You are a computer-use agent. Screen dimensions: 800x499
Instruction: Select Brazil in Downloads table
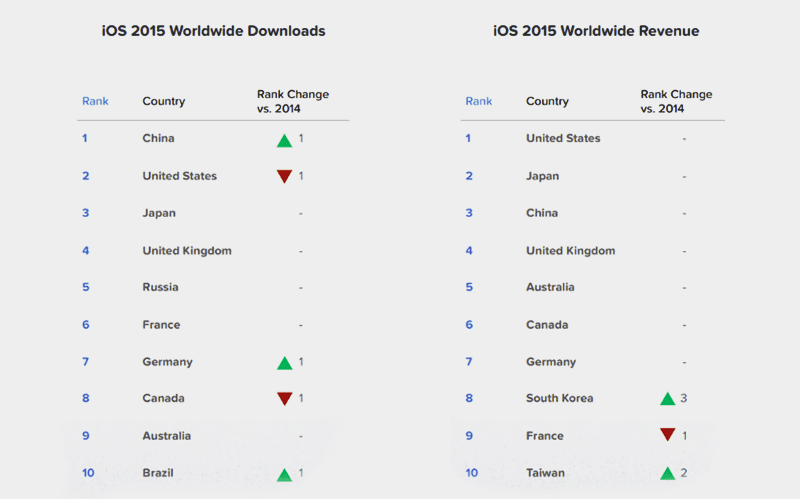pyautogui.click(x=158, y=473)
